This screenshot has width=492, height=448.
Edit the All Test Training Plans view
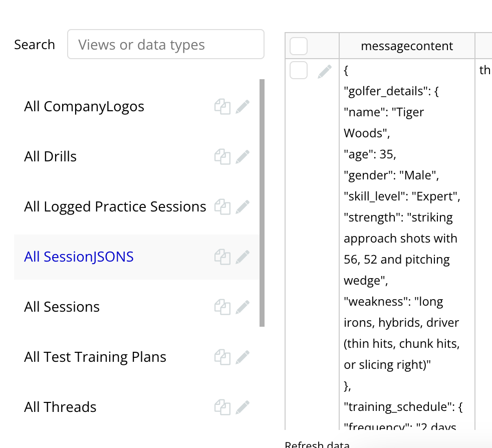242,357
